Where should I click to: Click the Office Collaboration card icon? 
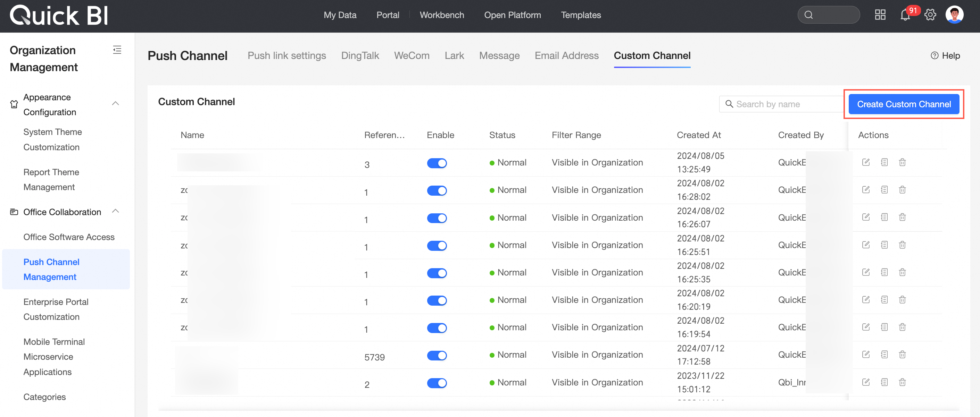[14, 212]
